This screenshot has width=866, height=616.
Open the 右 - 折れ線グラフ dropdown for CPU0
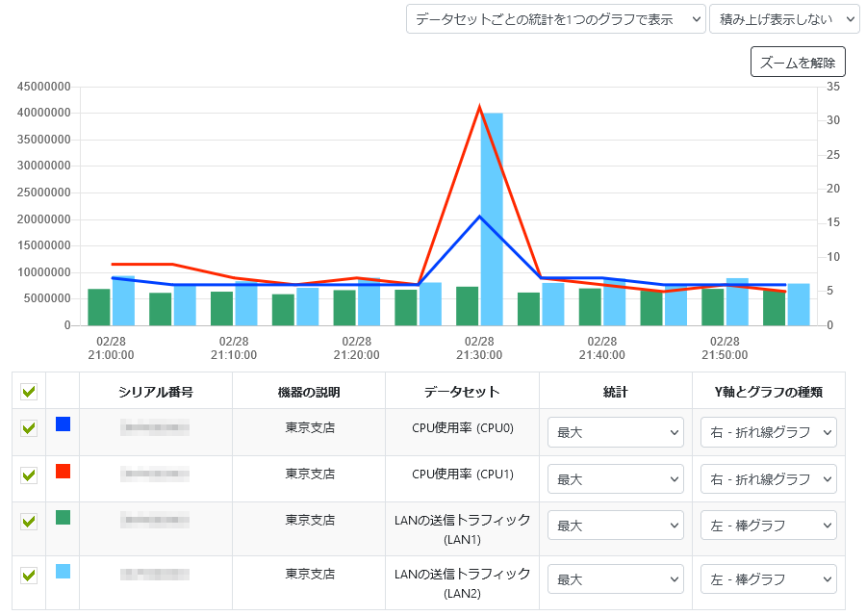click(x=768, y=432)
